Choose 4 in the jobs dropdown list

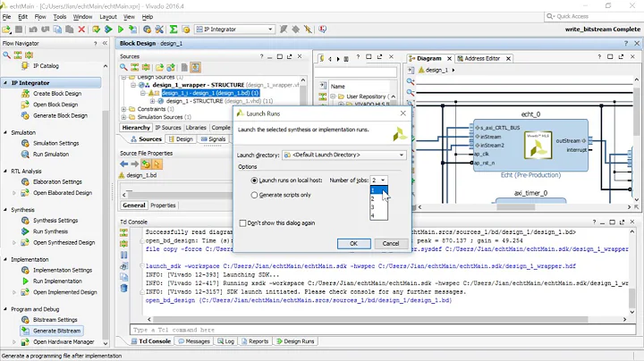pos(378,215)
